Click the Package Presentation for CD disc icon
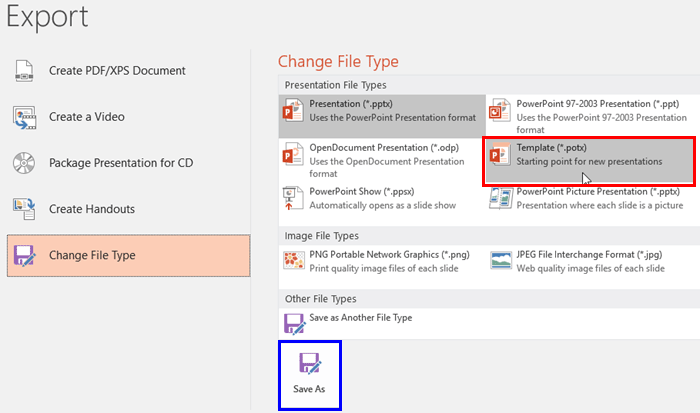Viewport: 700px width, 413px height. point(24,163)
